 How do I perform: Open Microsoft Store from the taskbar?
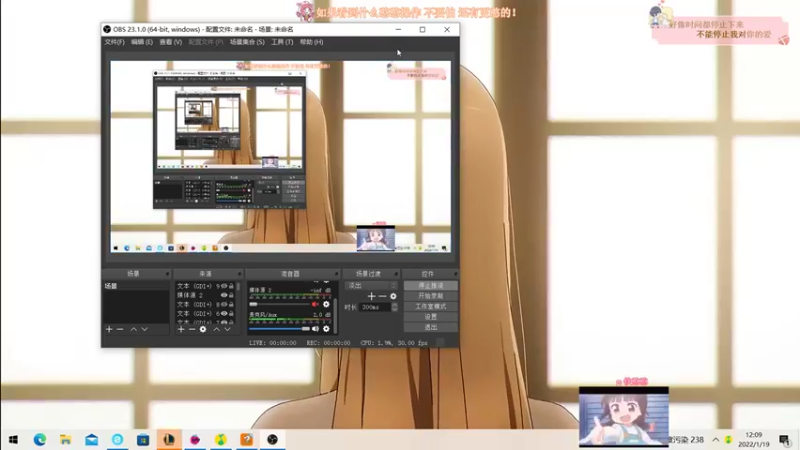point(143,439)
